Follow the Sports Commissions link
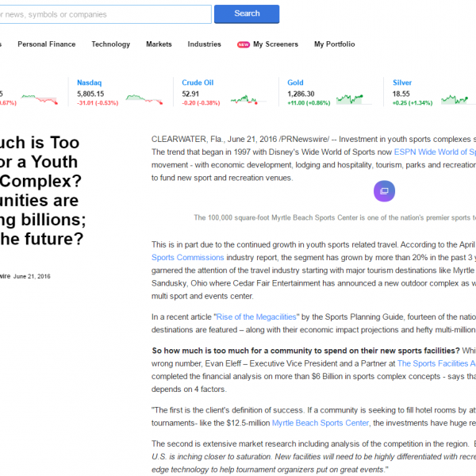 187,257
